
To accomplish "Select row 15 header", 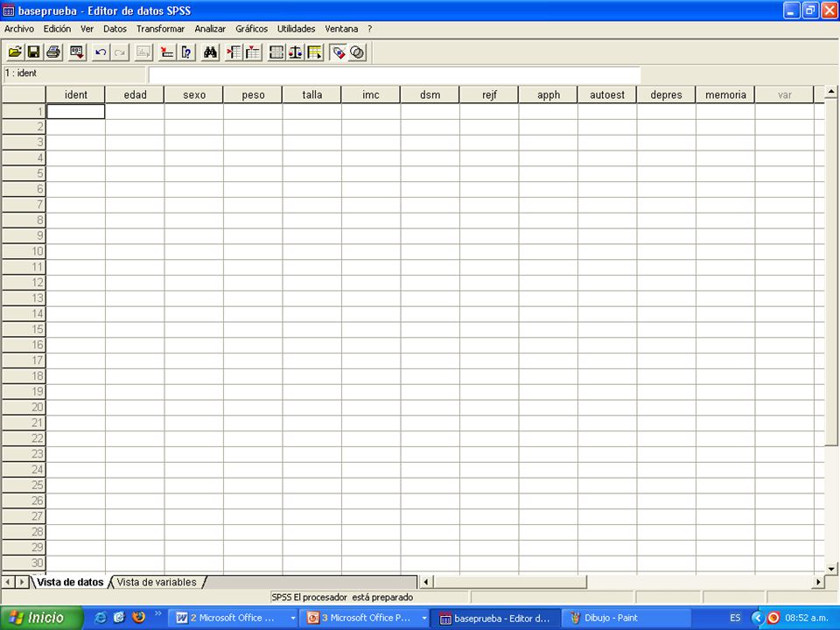I will [x=24, y=329].
